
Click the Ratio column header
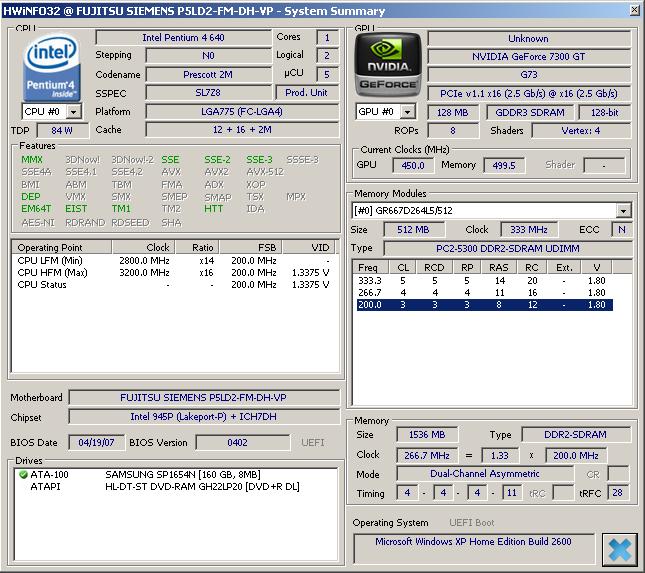pos(197,247)
